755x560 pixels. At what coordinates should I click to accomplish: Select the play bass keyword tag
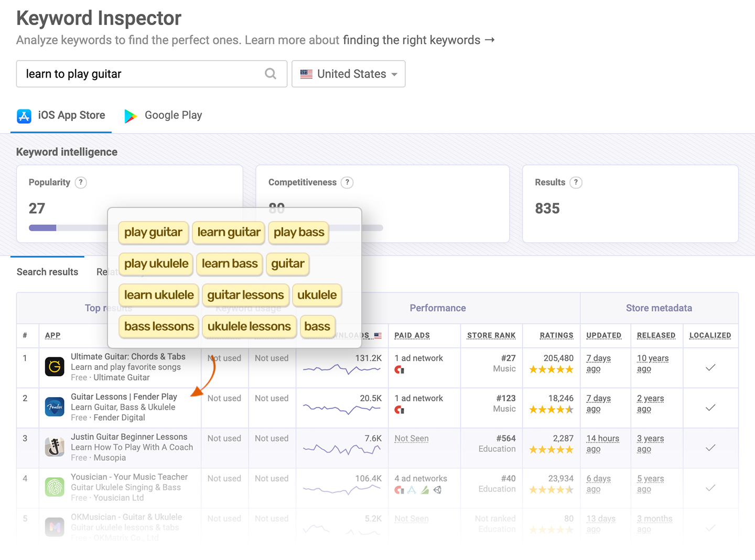[x=299, y=232]
